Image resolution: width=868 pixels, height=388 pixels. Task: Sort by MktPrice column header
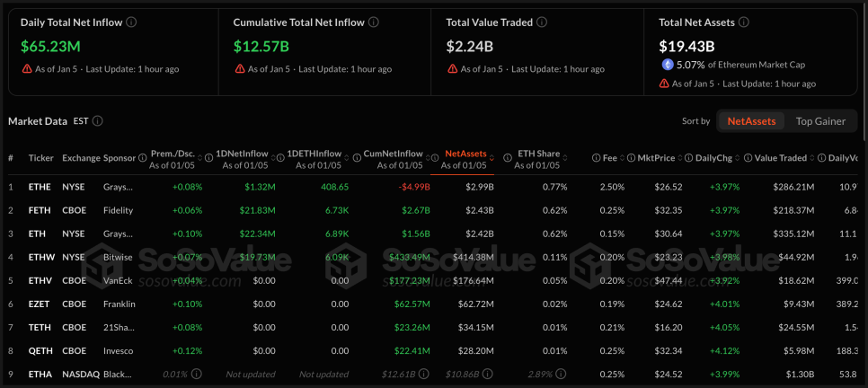pyautogui.click(x=655, y=158)
